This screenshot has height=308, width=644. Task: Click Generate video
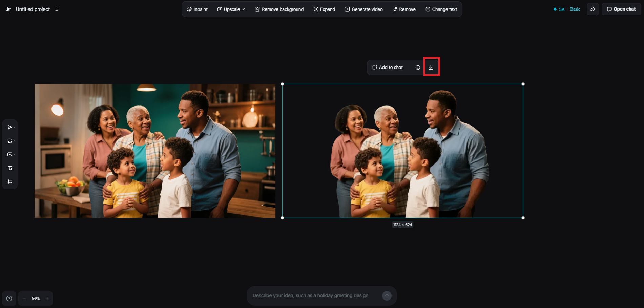(x=363, y=9)
